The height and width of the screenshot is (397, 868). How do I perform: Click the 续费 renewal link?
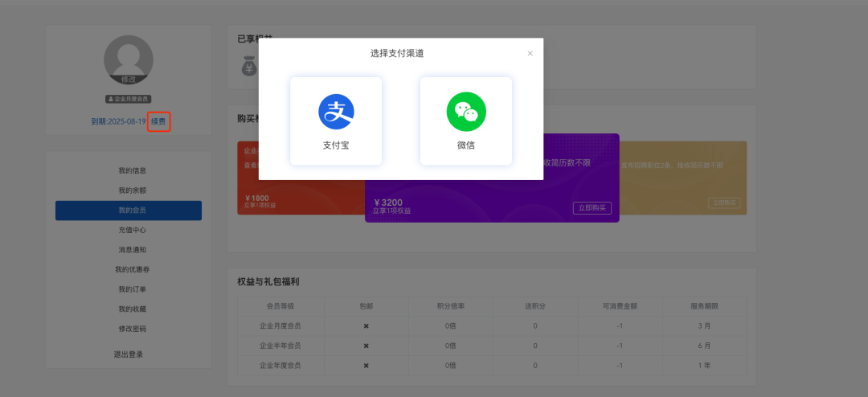[x=158, y=121]
